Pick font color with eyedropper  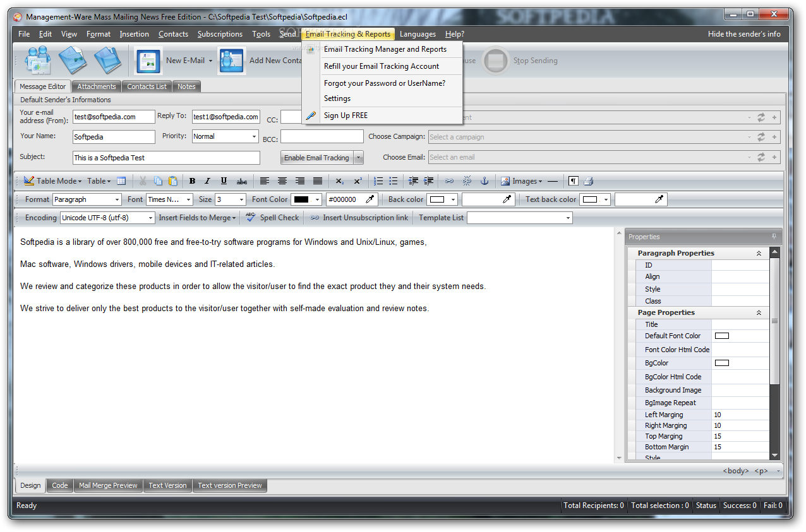(x=370, y=199)
